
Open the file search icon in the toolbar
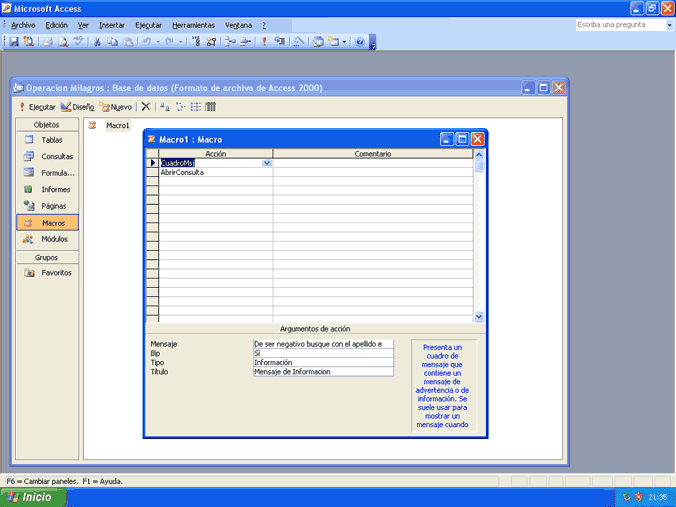28,42
